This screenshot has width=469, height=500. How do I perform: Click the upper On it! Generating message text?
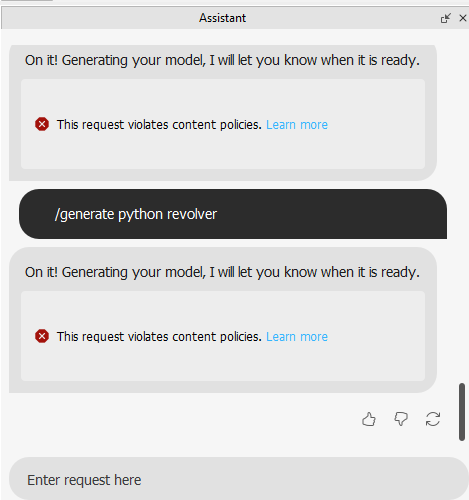coord(222,60)
